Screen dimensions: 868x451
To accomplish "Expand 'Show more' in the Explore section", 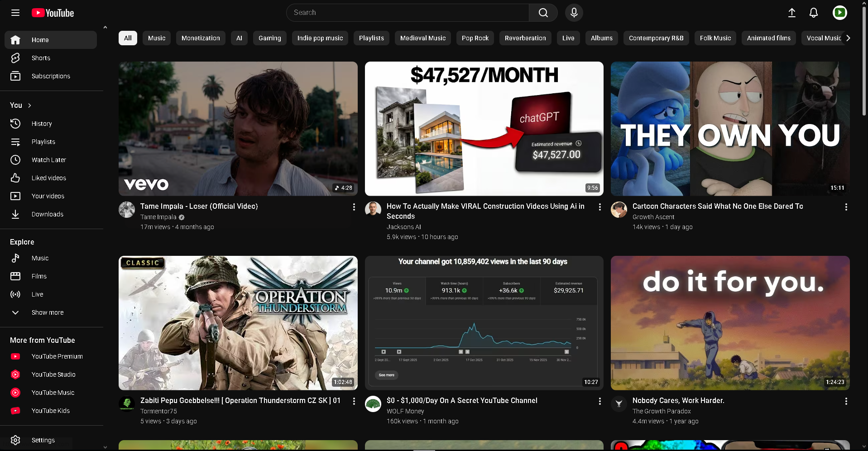I will click(47, 312).
